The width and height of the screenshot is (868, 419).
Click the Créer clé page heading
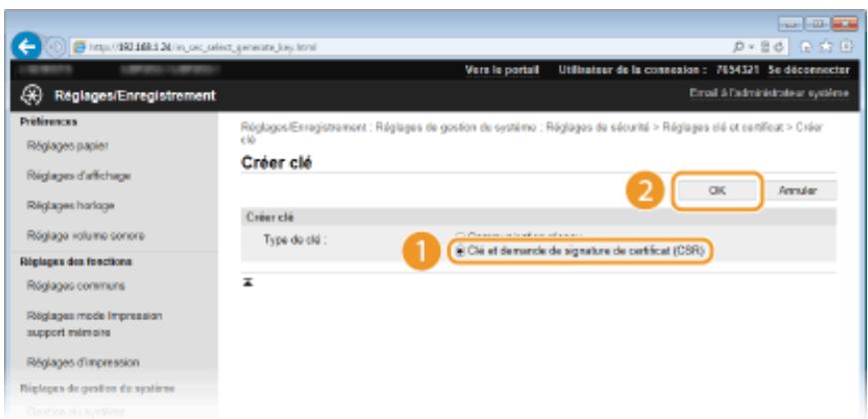(276, 164)
